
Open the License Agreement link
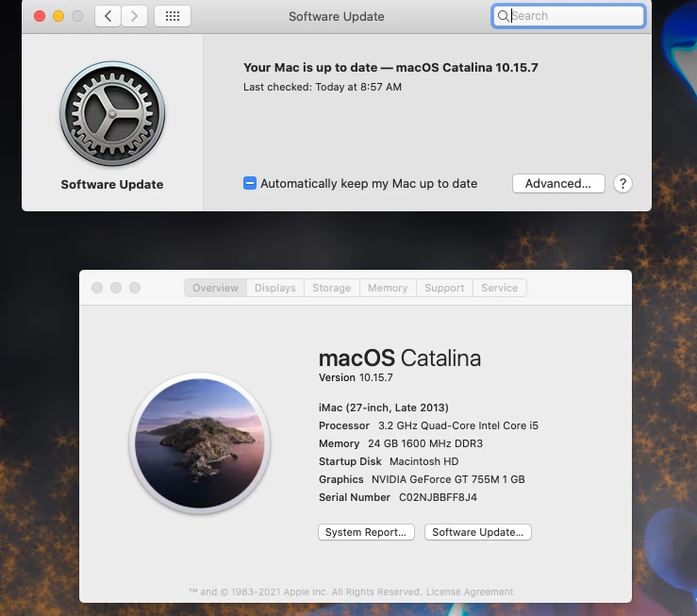click(470, 592)
